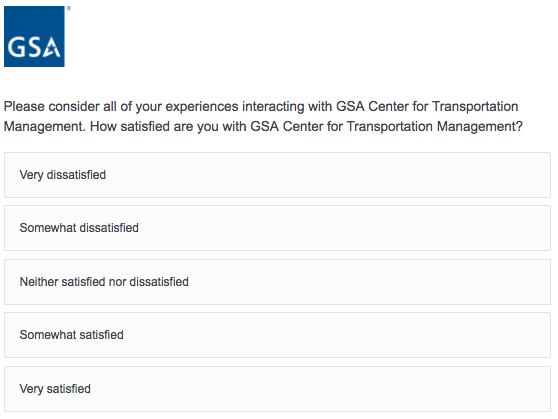Click the 'Very satisfied' label text

click(x=55, y=389)
